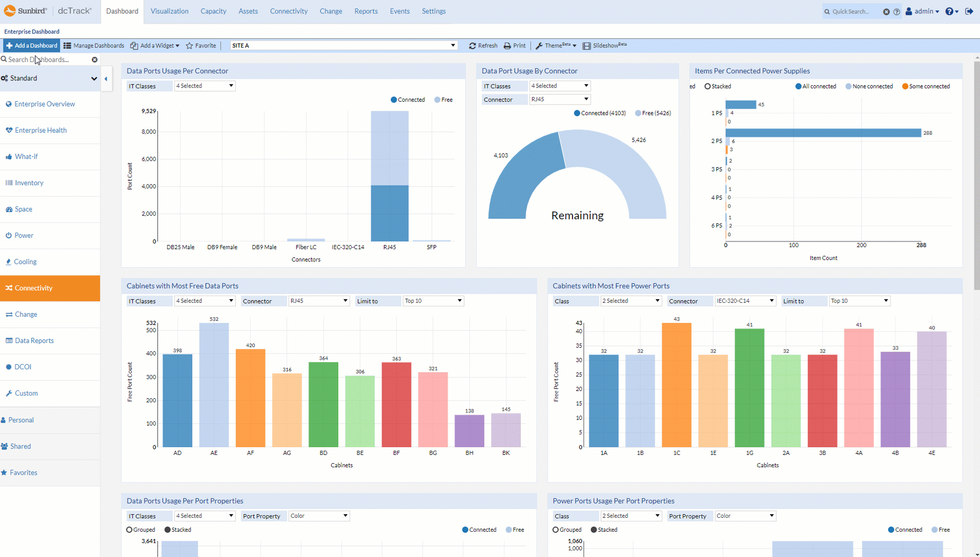The image size is (980, 557).
Task: Select the Inventory sidebar item
Action: (29, 183)
